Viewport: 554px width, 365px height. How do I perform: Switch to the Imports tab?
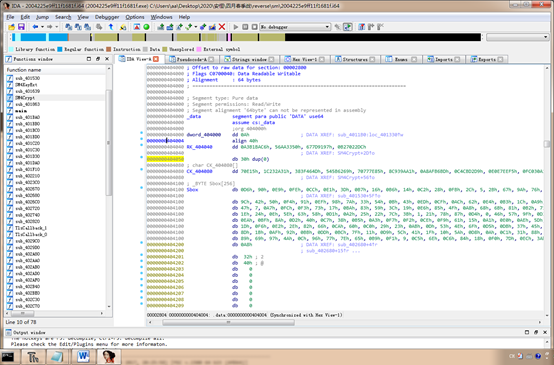(444, 59)
